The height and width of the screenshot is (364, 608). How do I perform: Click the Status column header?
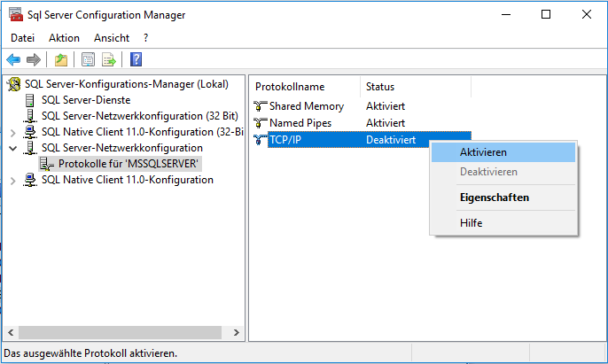416,87
